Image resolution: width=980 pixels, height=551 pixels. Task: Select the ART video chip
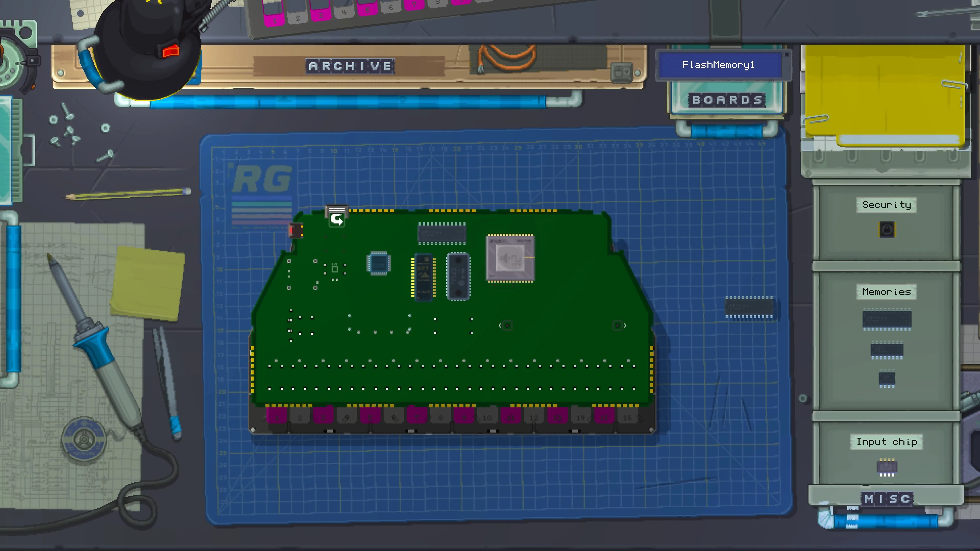click(423, 277)
